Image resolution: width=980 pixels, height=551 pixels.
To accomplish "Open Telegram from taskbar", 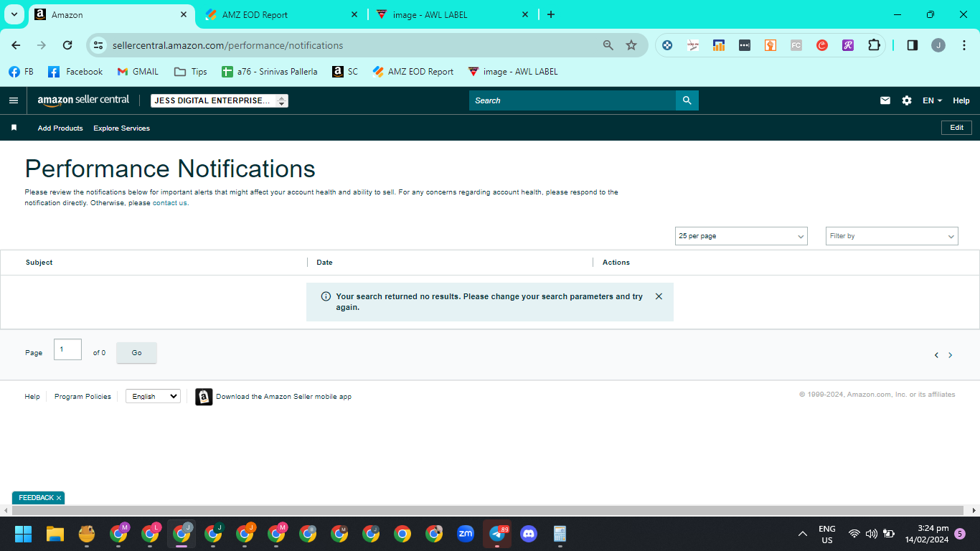I will point(497,534).
